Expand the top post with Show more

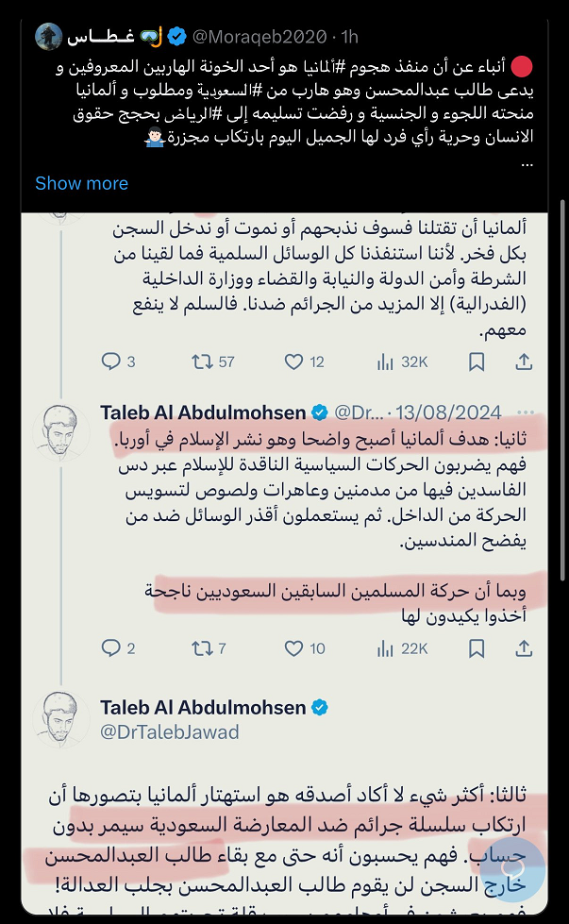point(81,183)
